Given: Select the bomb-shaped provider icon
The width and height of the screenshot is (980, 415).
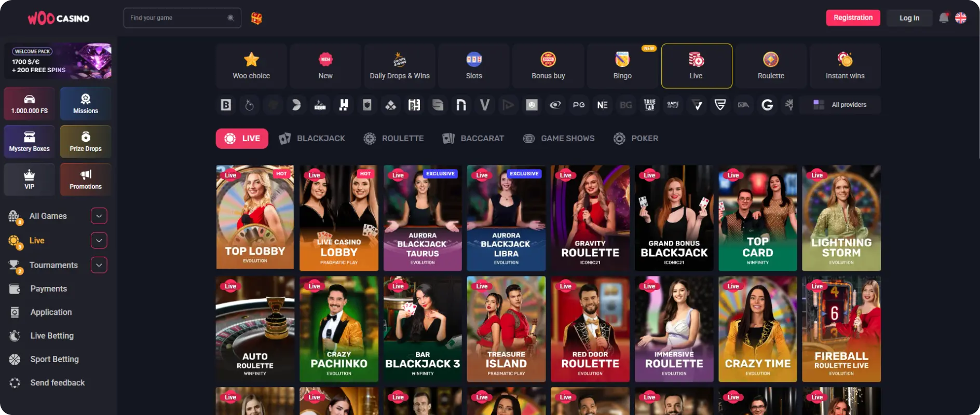Looking at the screenshot, I should [250, 105].
